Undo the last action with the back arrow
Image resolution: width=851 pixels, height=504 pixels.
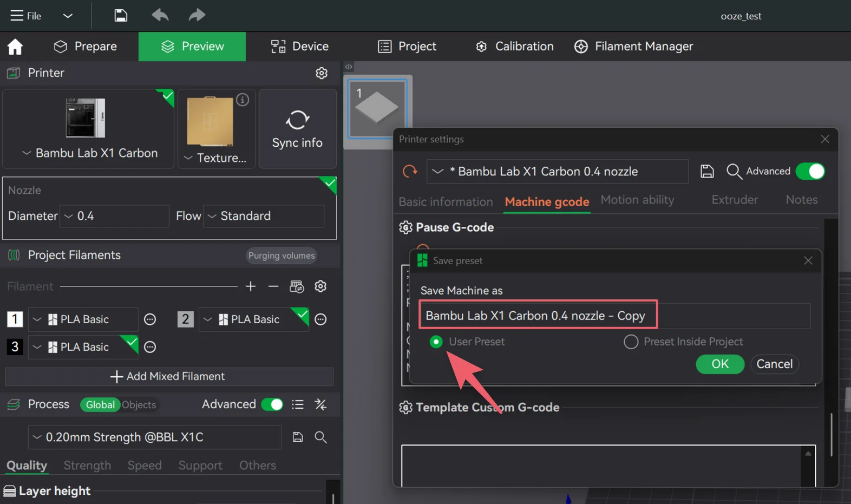click(x=160, y=15)
